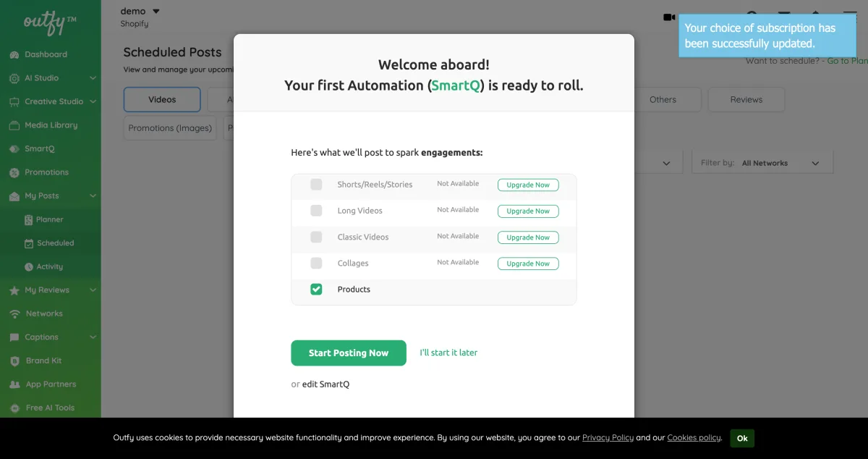Expand the AI Studio submenu chevron

[93, 78]
